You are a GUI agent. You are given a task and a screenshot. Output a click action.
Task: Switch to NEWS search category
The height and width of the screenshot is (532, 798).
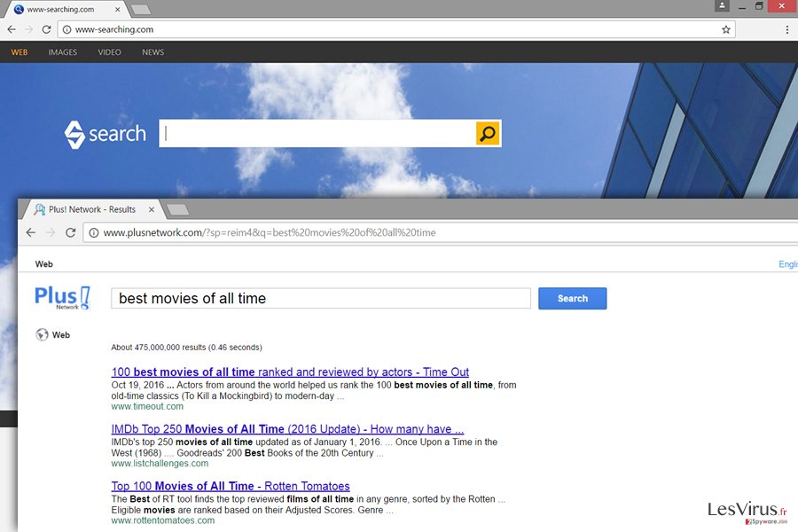point(153,52)
